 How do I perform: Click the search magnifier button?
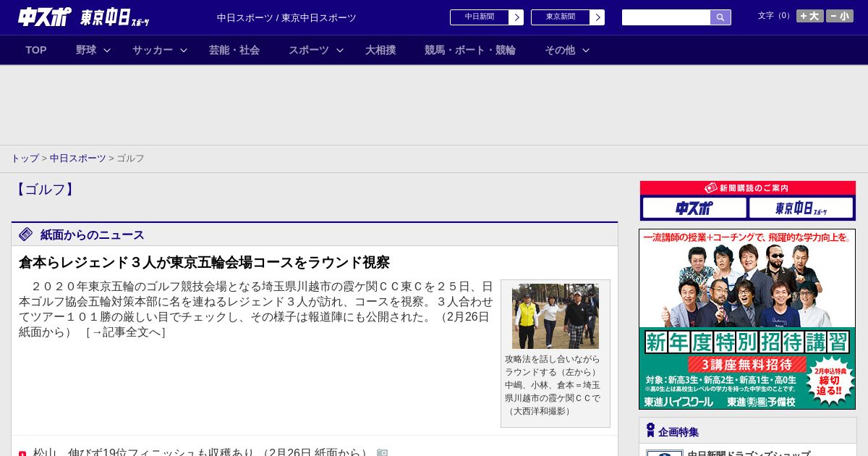[720, 17]
